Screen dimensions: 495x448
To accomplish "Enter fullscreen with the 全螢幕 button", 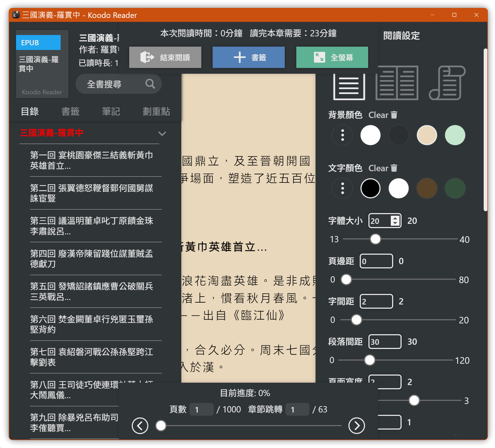I will tap(332, 57).
